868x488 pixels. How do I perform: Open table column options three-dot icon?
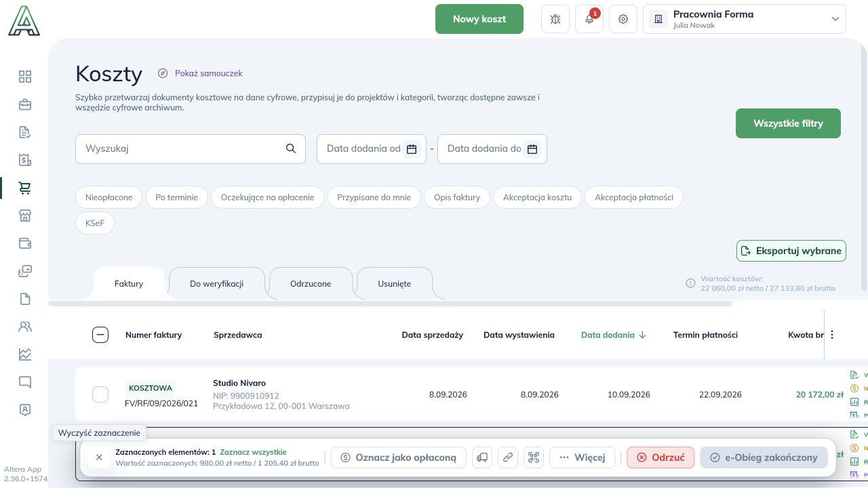point(832,335)
